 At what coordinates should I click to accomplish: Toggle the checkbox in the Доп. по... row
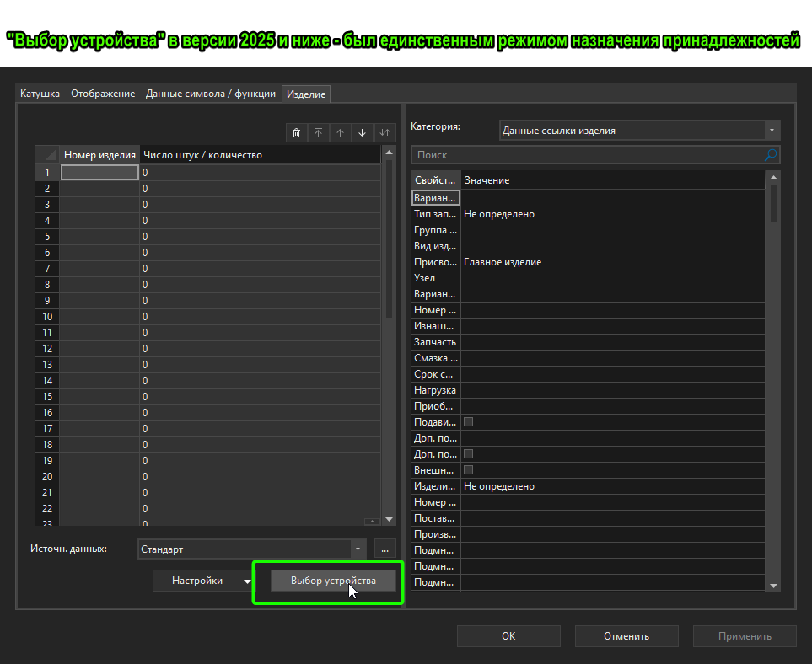(468, 454)
